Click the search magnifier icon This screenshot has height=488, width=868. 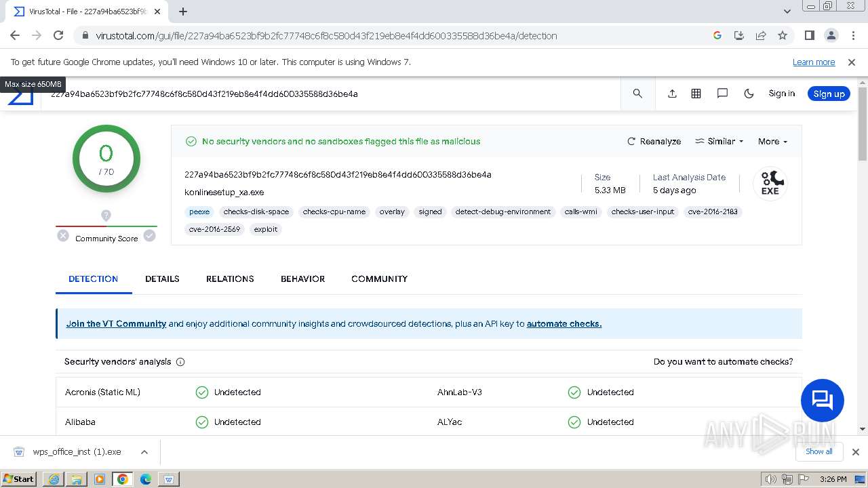click(x=637, y=94)
